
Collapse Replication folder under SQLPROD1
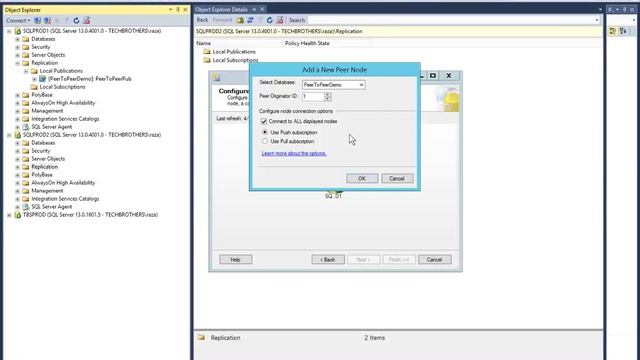18,63
